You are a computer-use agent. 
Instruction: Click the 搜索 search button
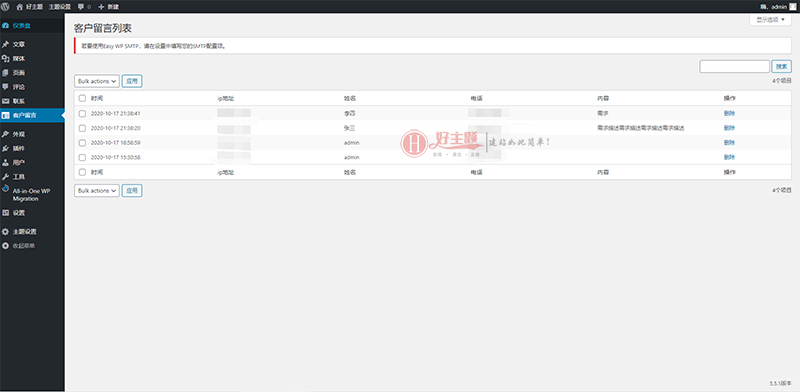coord(781,66)
